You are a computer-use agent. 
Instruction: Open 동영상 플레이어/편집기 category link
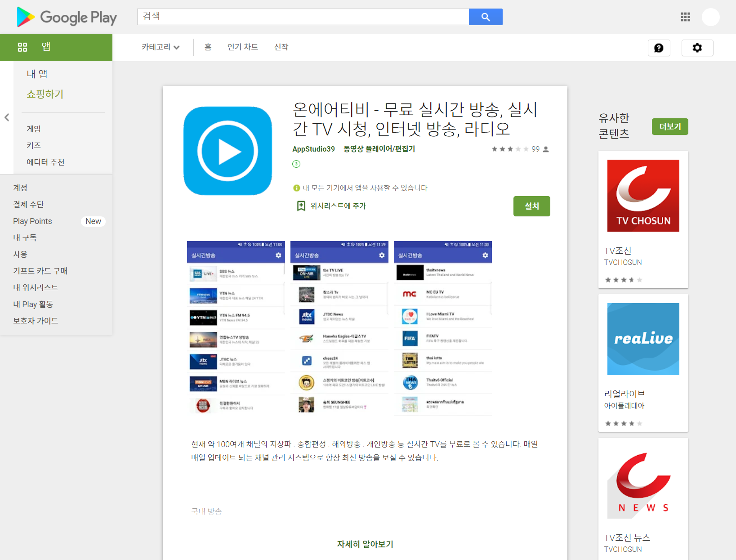tap(379, 149)
